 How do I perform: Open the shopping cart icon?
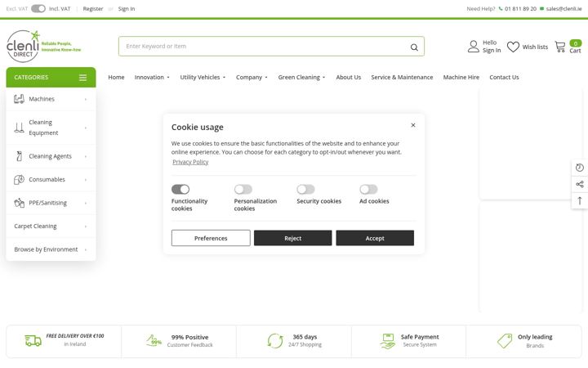tap(560, 47)
